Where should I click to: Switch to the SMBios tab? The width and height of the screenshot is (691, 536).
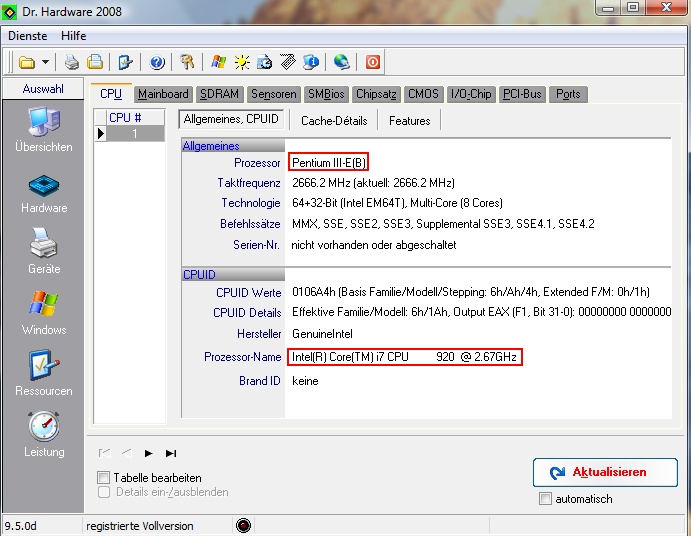coord(326,94)
